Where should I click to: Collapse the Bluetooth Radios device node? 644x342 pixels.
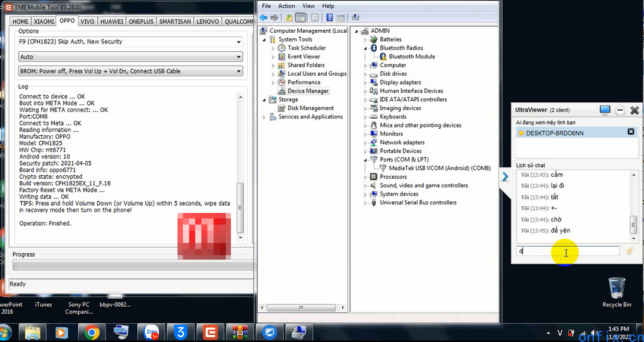(x=365, y=48)
